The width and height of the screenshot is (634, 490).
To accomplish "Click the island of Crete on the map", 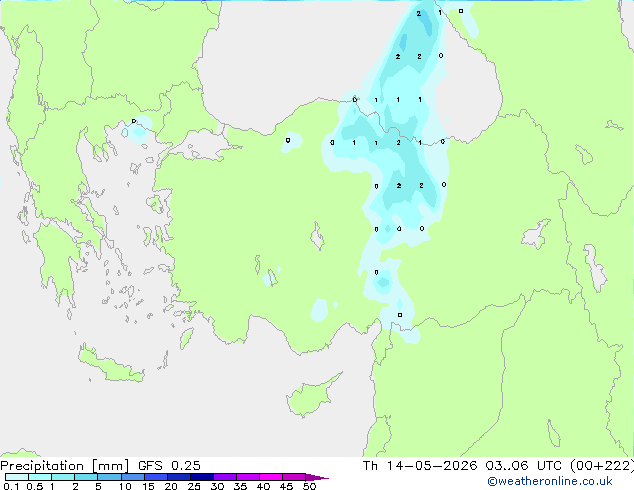I will click(110, 365).
